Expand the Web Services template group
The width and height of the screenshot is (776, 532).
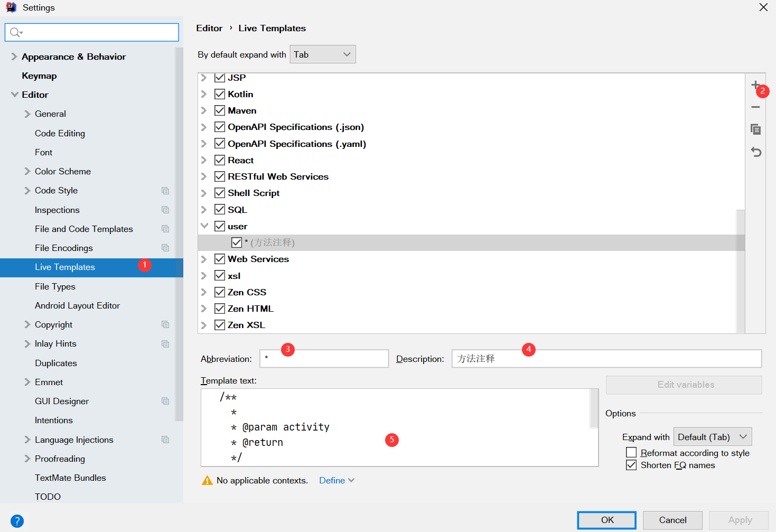[204, 259]
